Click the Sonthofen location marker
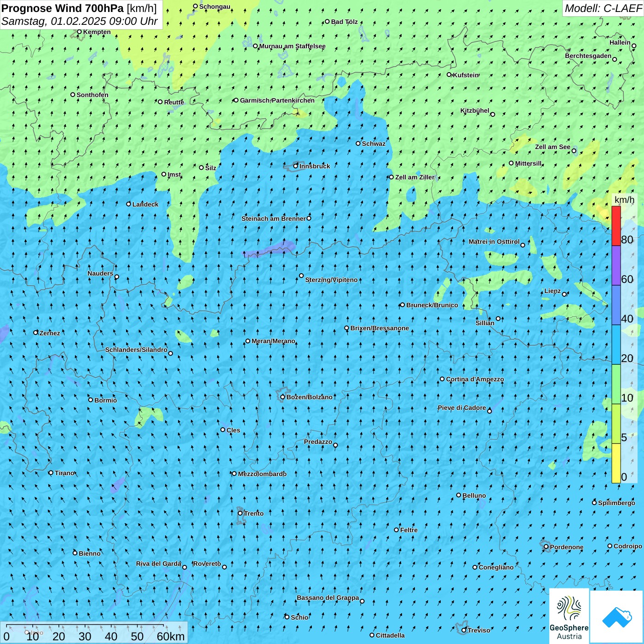This screenshot has height=644, width=644. pos(73,95)
